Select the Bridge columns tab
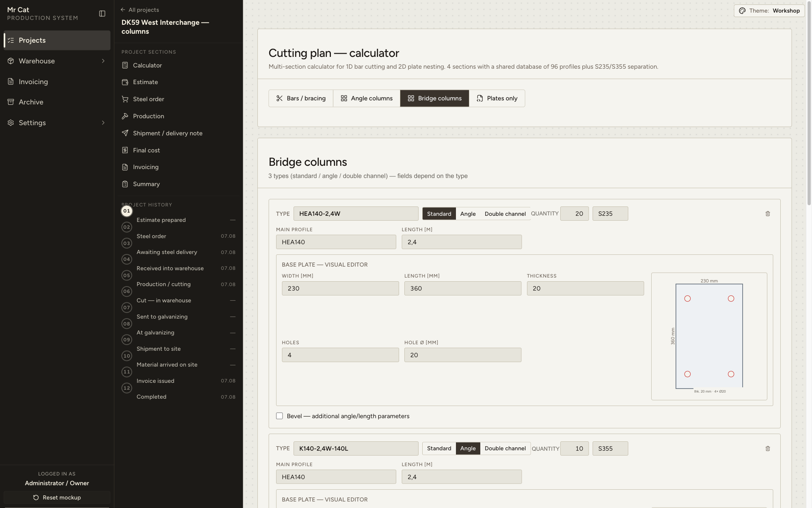 tap(434, 98)
